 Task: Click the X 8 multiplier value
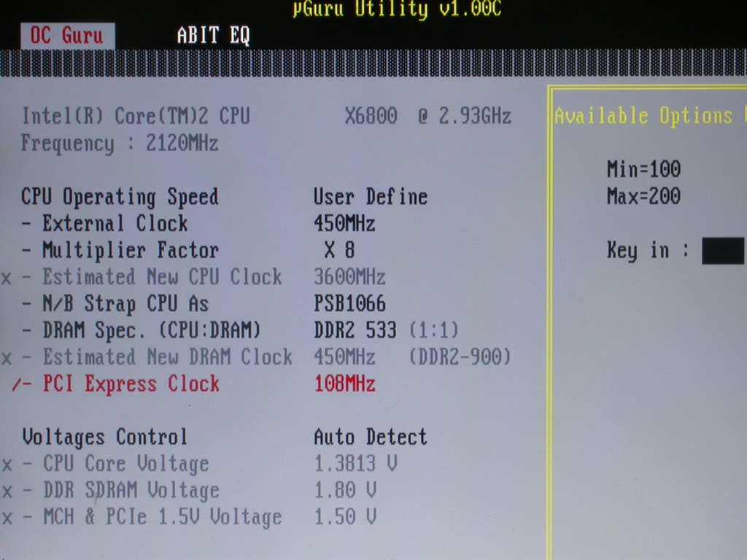pos(339,250)
